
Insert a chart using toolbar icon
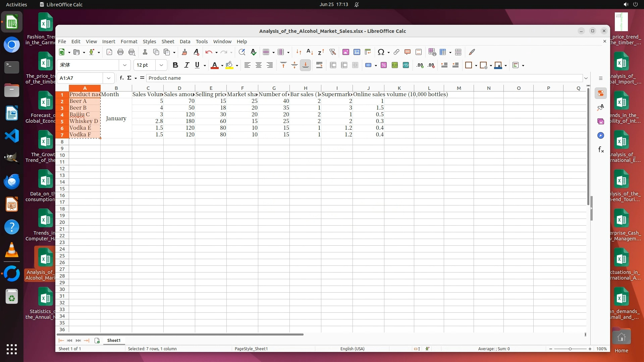pos(357,52)
